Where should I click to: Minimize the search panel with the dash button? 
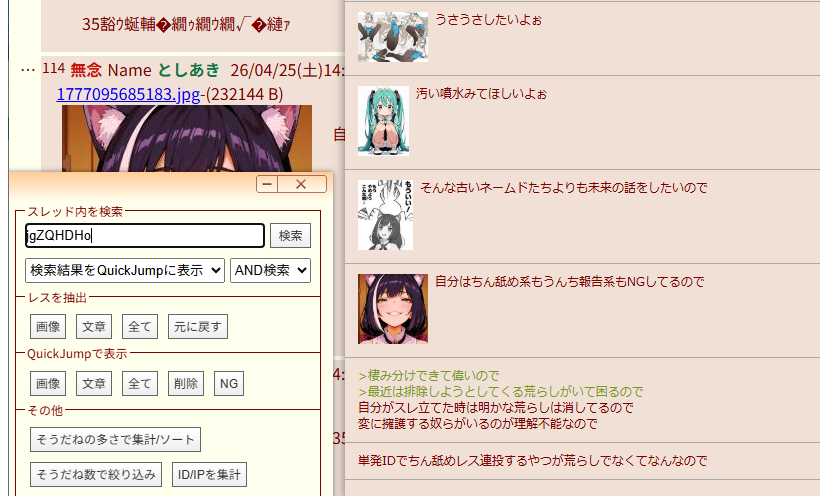(x=267, y=184)
